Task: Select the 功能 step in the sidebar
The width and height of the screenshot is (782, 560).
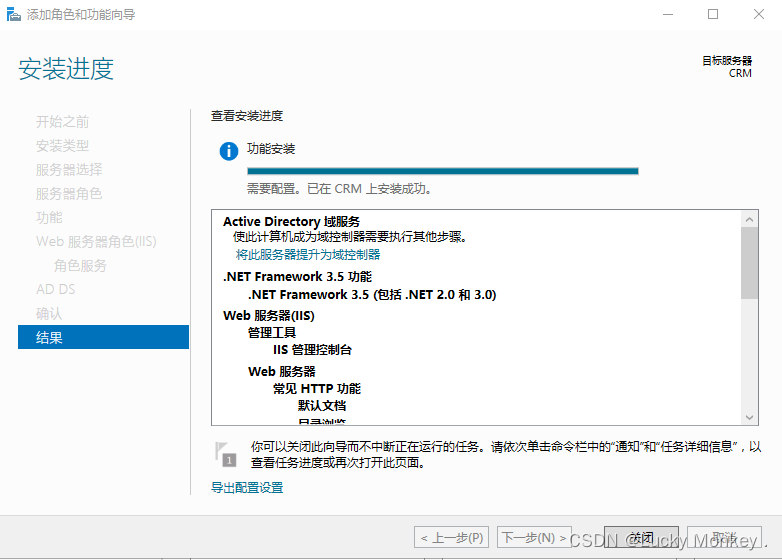Action: pyautogui.click(x=49, y=217)
